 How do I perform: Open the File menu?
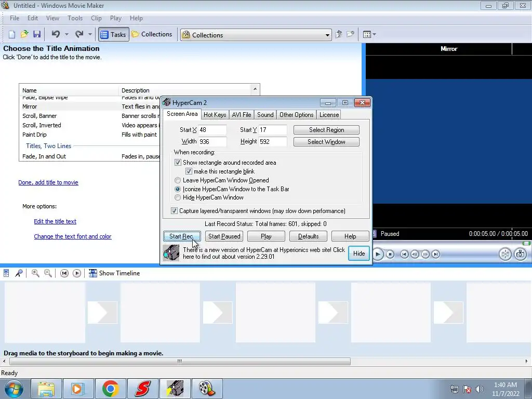14,18
